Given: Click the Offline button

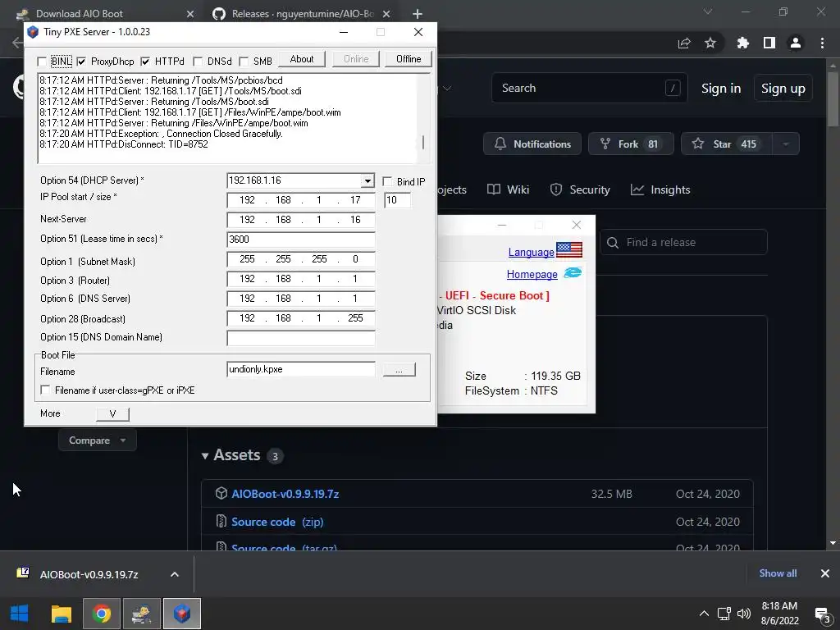Looking at the screenshot, I should pyautogui.click(x=409, y=59).
